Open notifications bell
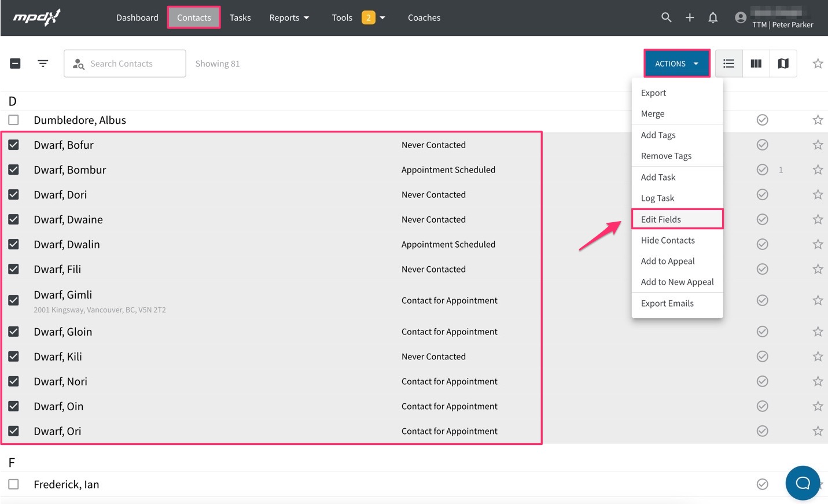This screenshot has width=828, height=504. point(713,18)
